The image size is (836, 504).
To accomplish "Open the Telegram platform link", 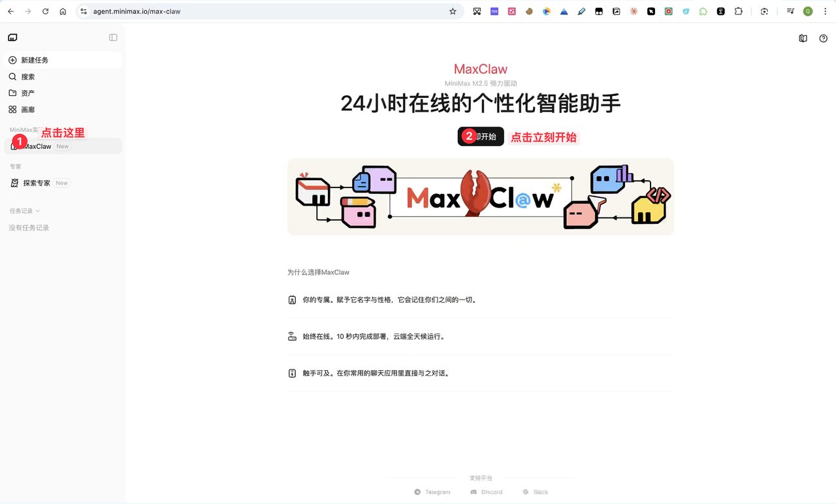I will pyautogui.click(x=432, y=492).
